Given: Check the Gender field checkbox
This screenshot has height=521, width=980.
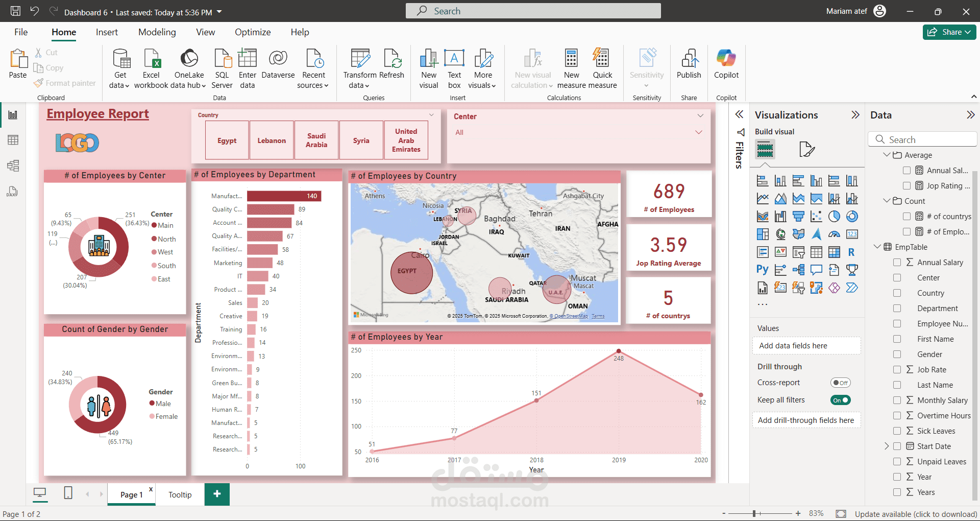Looking at the screenshot, I should pyautogui.click(x=897, y=354).
